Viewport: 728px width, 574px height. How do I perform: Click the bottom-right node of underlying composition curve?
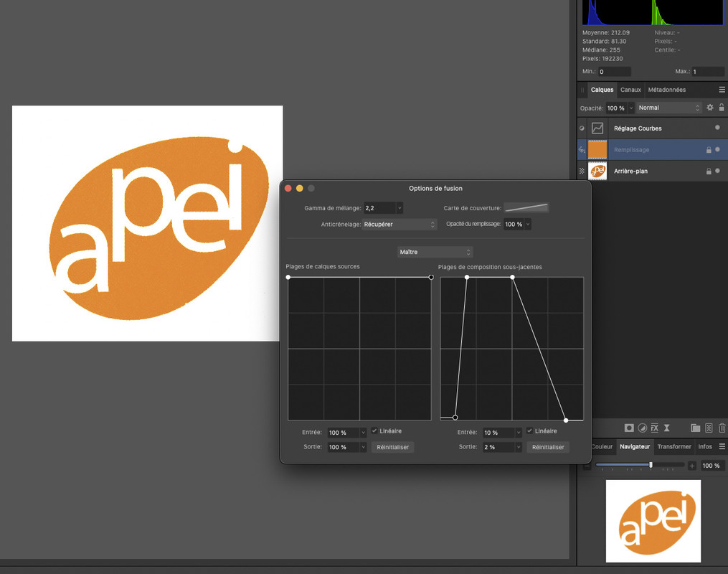click(566, 420)
